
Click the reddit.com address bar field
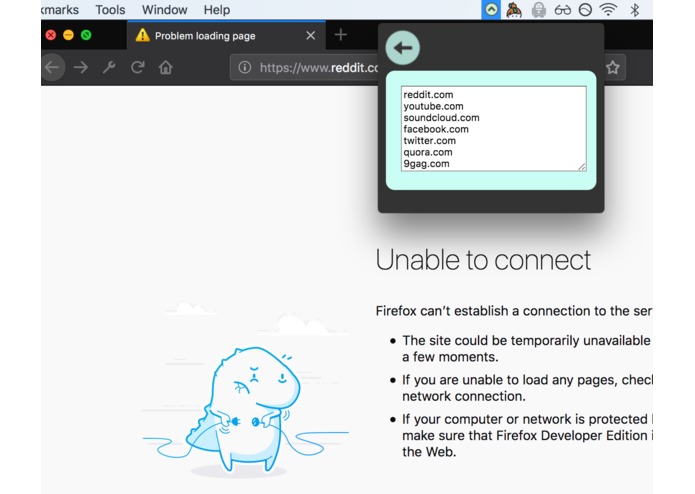[305, 67]
